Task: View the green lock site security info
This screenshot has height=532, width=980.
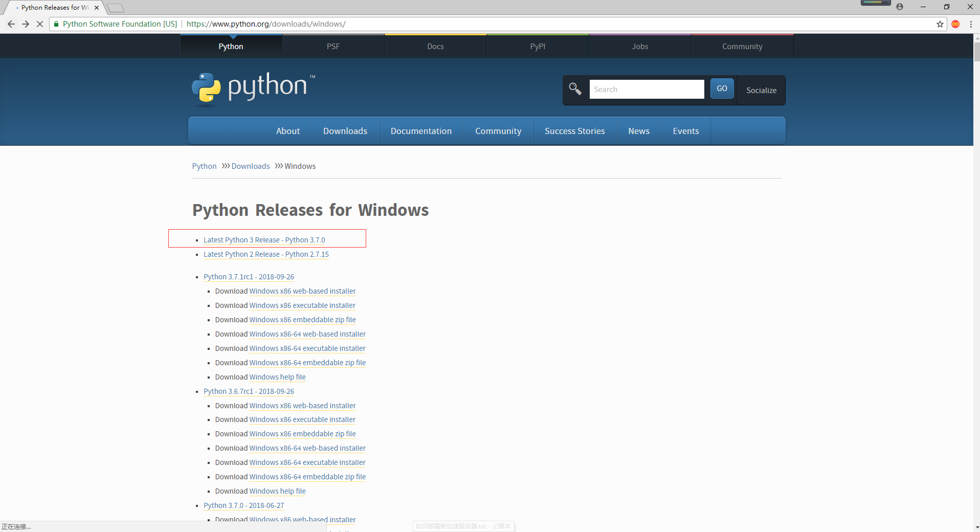Action: coord(56,24)
